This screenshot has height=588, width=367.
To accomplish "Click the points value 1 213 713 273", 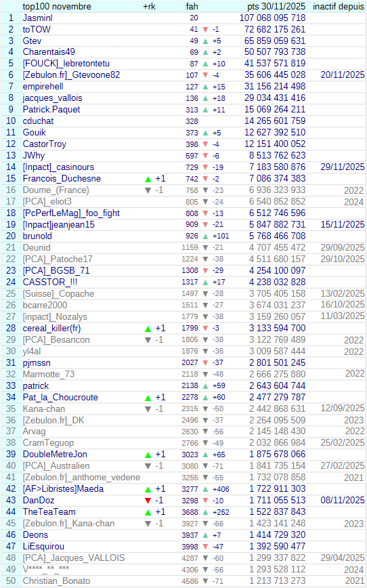I will [x=278, y=581].
